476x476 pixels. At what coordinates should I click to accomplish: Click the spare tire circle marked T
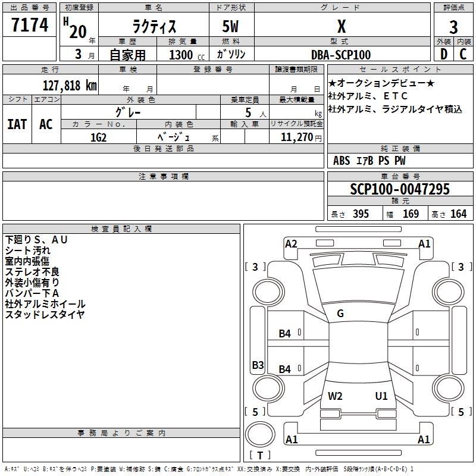tap(260, 434)
